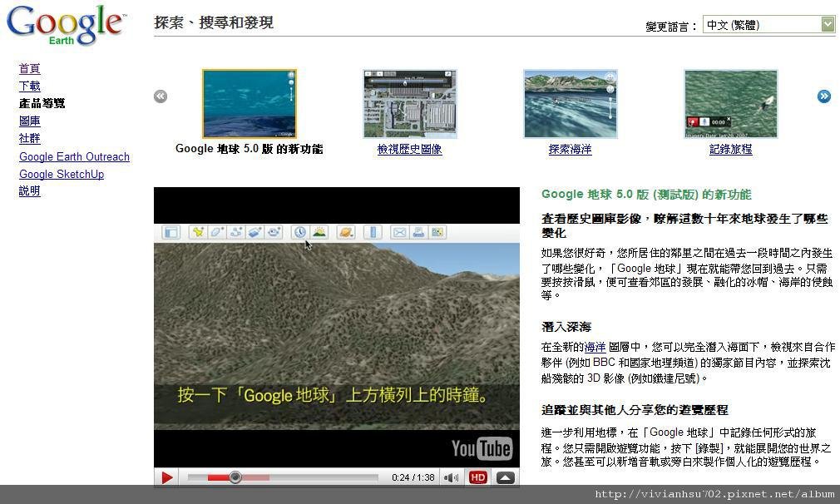
Task: Open the 首頁 navigation link
Action: coord(29,68)
